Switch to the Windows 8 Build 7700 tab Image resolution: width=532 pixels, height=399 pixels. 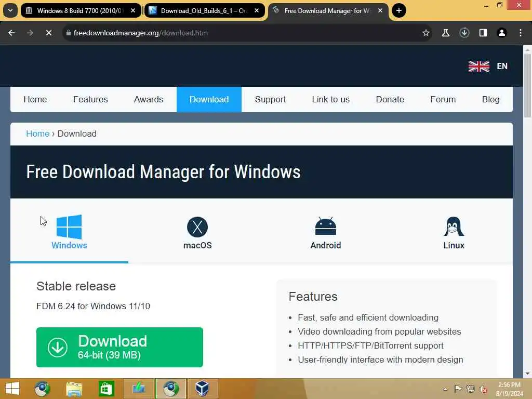coord(81,10)
